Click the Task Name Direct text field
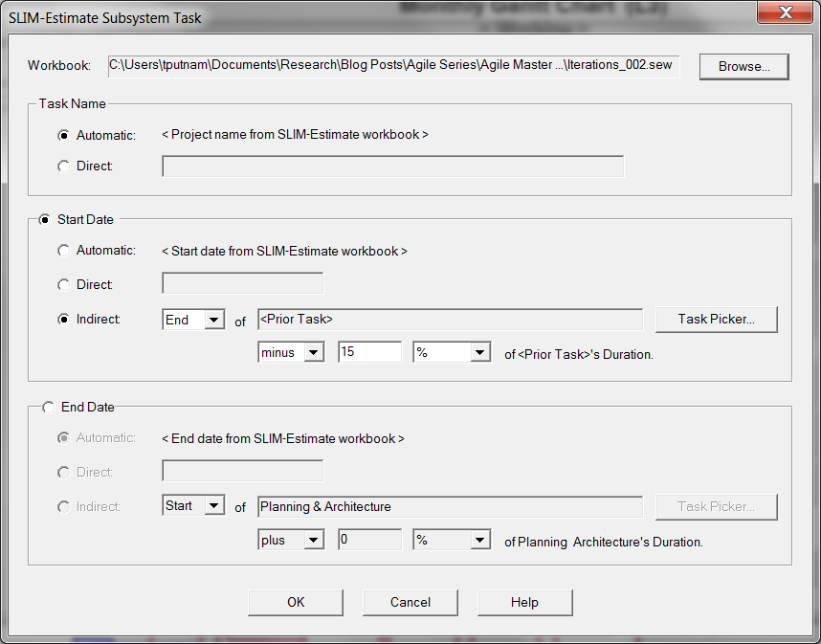The width and height of the screenshot is (821, 644). point(393,167)
